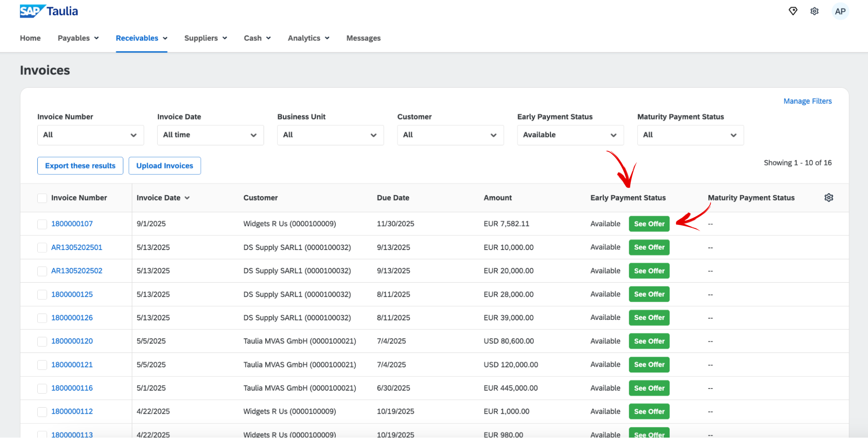Open the settings gear in top bar
This screenshot has width=868, height=438.
pyautogui.click(x=815, y=11)
